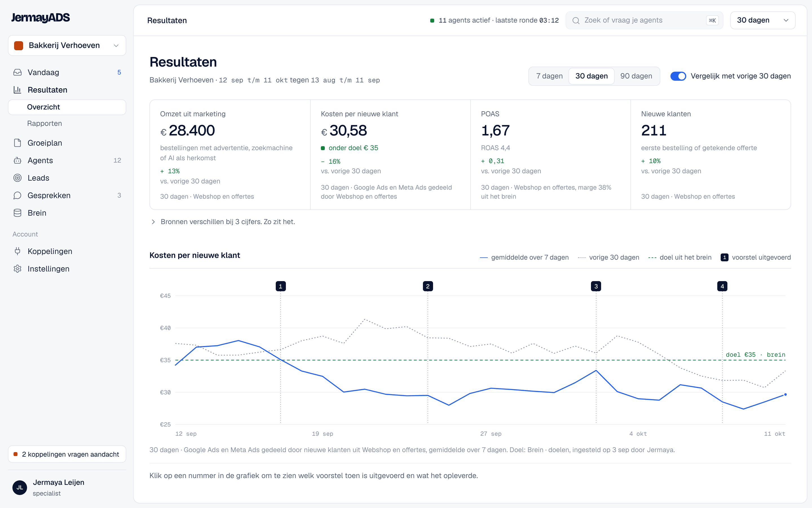Click the gemiddelde over 7 dagen legend
This screenshot has width=812, height=508.
point(524,257)
